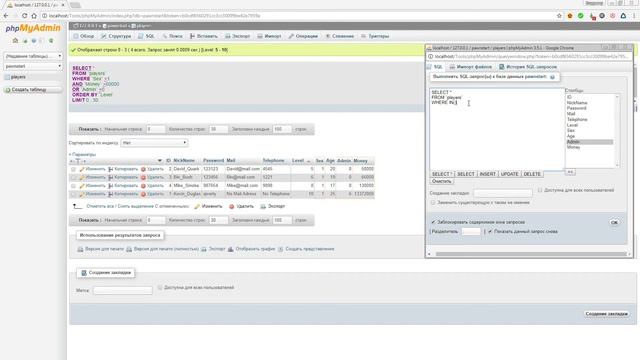Focus the top repeat headers input
The height and width of the screenshot is (360, 640).
[x=282, y=129]
